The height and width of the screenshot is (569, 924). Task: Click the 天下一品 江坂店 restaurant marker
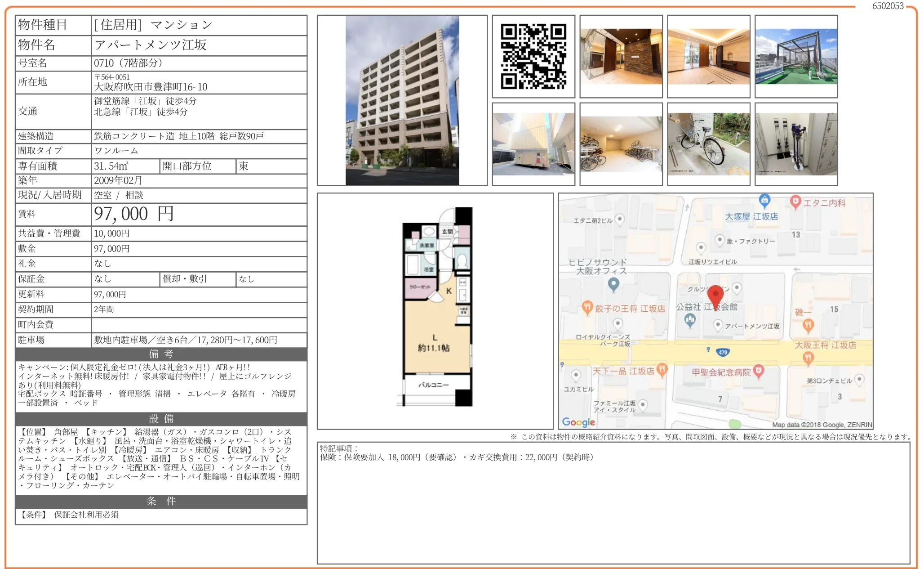(x=662, y=370)
